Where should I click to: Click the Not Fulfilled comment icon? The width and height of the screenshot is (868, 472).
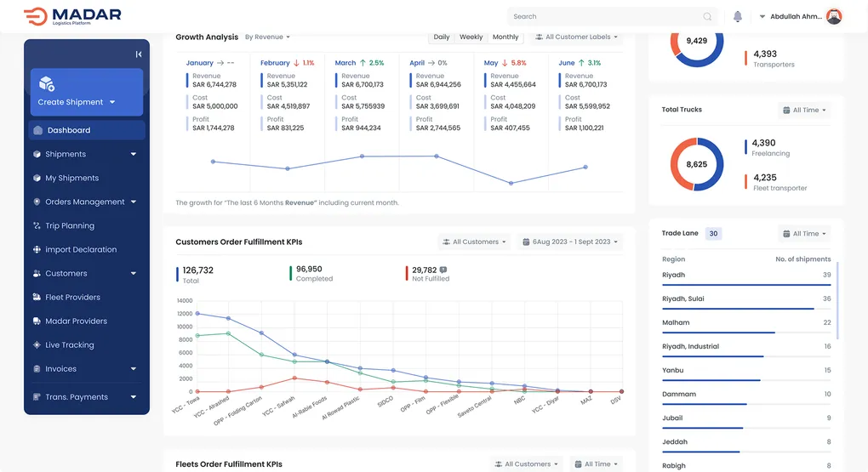tap(443, 270)
